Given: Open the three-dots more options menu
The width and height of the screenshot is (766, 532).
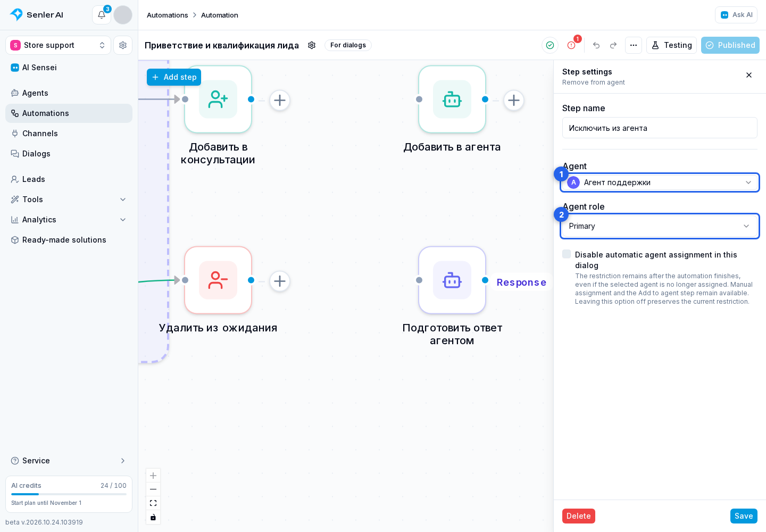Looking at the screenshot, I should (x=634, y=45).
